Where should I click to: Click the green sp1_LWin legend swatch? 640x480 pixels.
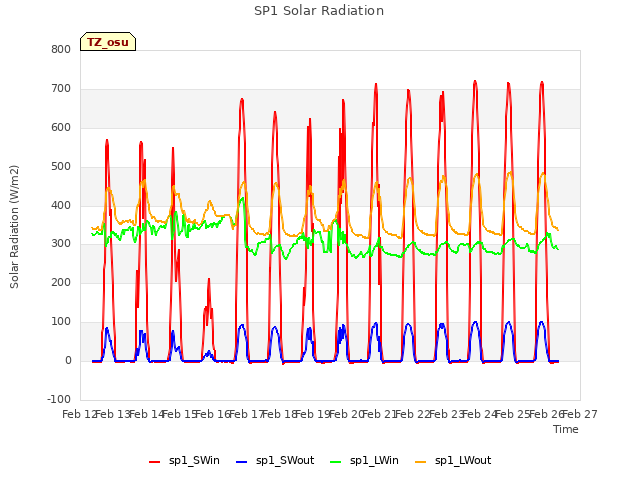point(336,462)
